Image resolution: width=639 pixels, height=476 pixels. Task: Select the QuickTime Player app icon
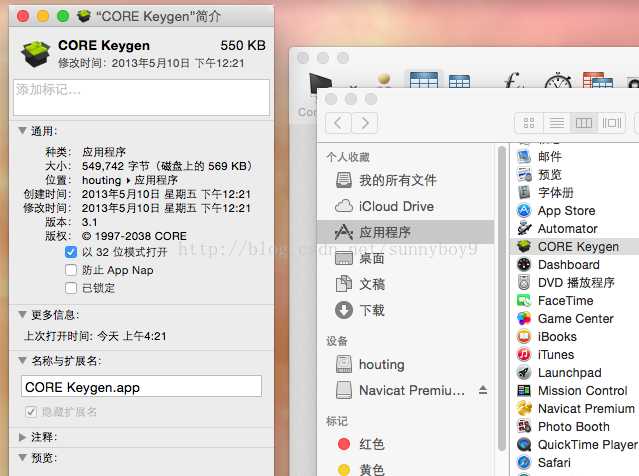[524, 445]
